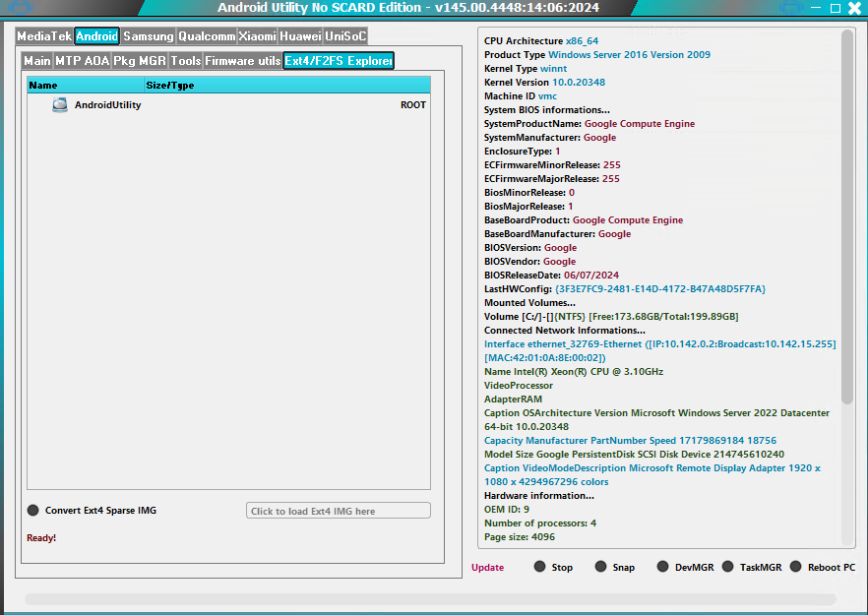Image resolution: width=868 pixels, height=615 pixels.
Task: Click the Update link
Action: click(x=487, y=568)
